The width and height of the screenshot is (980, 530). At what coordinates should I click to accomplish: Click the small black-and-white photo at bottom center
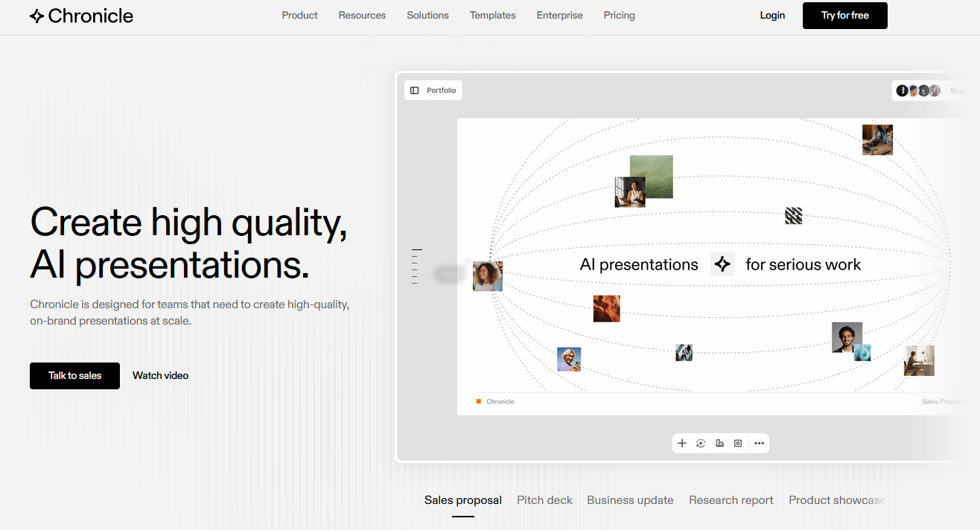pyautogui.click(x=684, y=353)
